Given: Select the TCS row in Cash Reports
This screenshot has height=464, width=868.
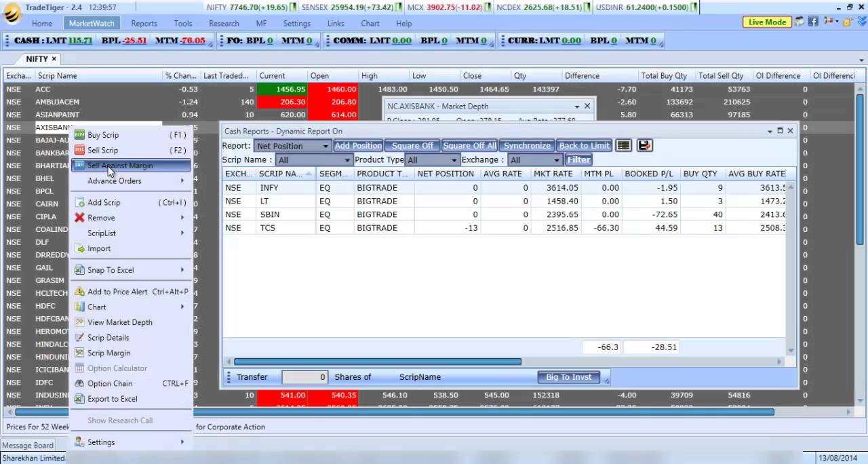Looking at the screenshot, I should pos(504,228).
